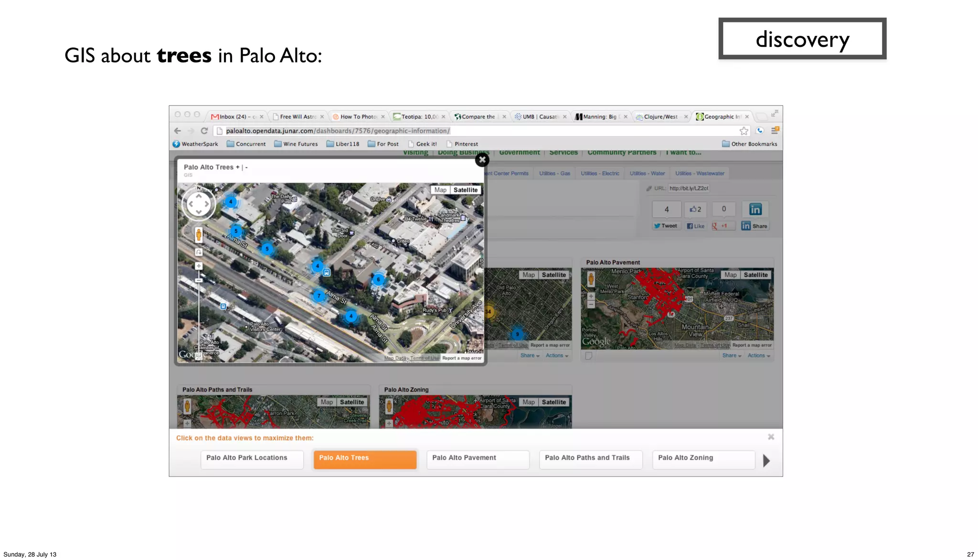
Task: Zoom in on Palo Alto Pavement map
Action: click(591, 296)
